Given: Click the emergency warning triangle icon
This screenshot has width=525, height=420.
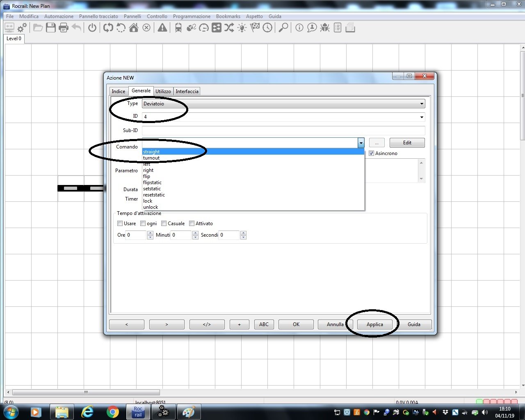Looking at the screenshot, I should [x=162, y=28].
